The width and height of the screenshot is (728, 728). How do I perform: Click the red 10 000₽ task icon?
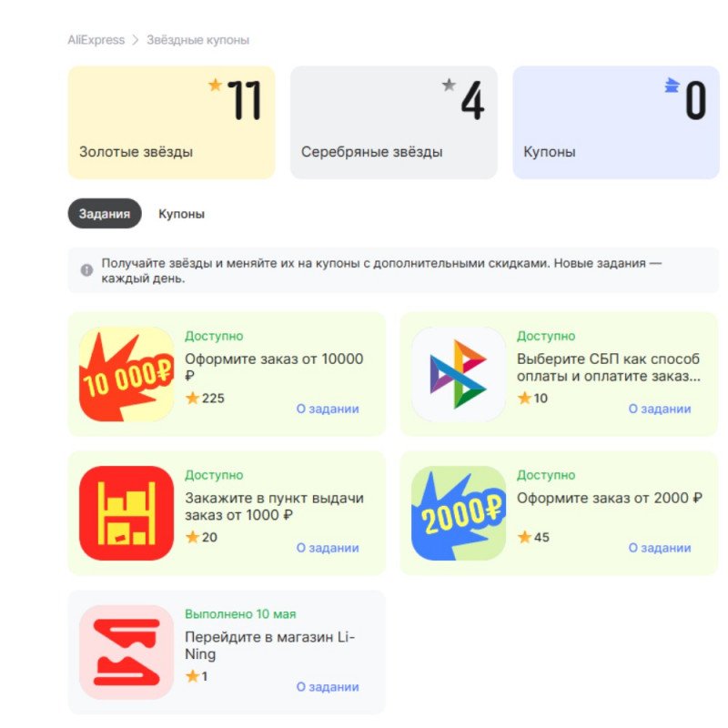coord(126,374)
